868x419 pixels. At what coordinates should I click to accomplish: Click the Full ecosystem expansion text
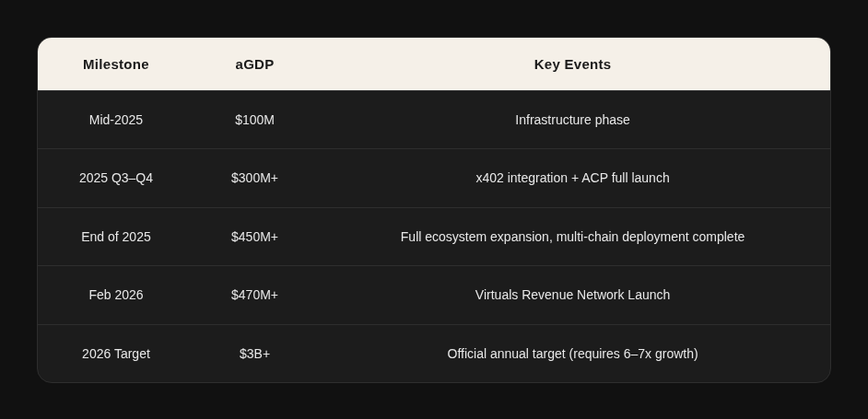point(475,237)
